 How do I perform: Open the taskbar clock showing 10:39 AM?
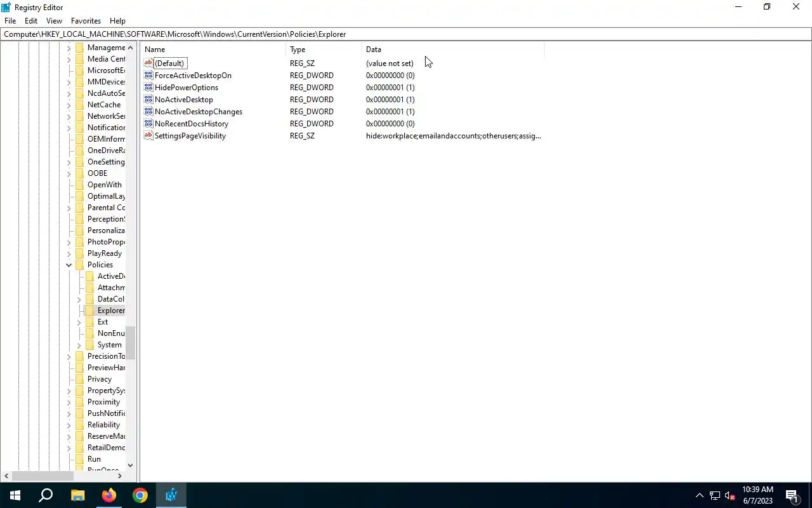coord(757,495)
